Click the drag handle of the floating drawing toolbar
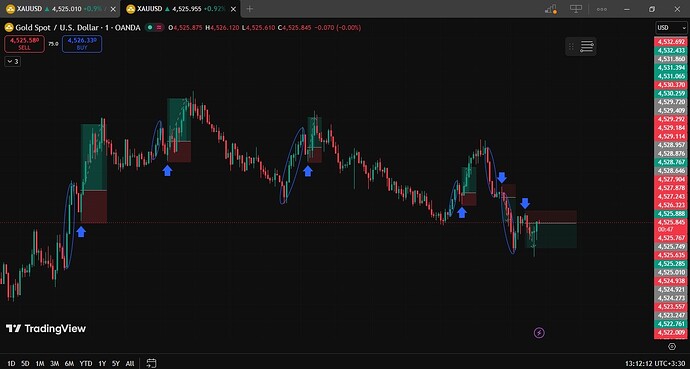Image resolution: width=690 pixels, height=369 pixels. point(571,46)
